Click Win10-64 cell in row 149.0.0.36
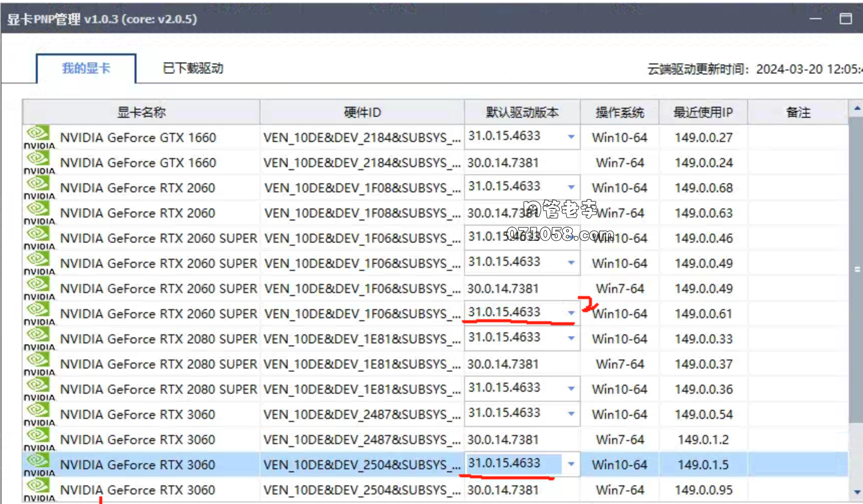863x504 pixels. click(x=620, y=389)
